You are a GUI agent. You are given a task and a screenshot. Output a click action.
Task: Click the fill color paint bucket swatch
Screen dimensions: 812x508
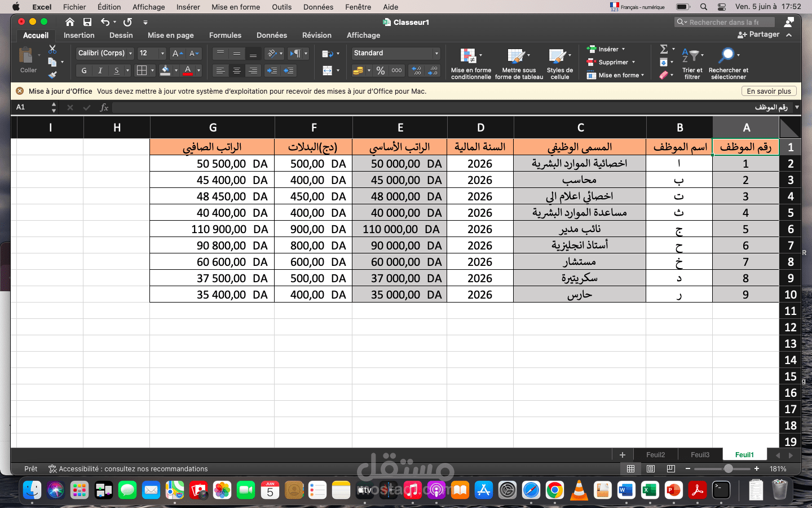165,71
